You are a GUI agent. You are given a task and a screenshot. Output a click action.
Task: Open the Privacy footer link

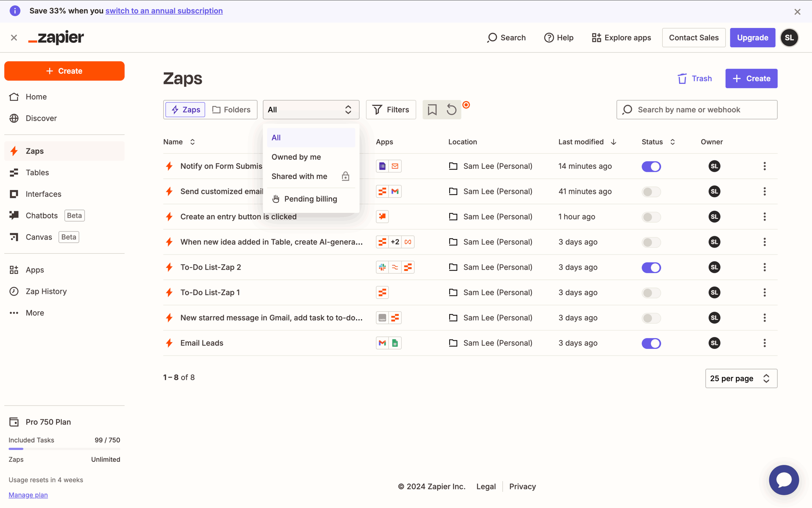point(522,486)
